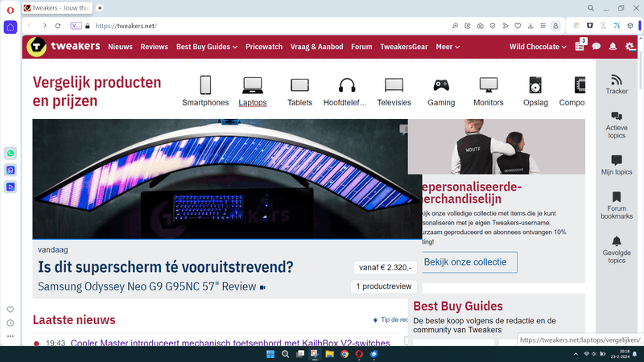Open site settings gear icon
The image size is (644, 362).
tap(630, 47)
